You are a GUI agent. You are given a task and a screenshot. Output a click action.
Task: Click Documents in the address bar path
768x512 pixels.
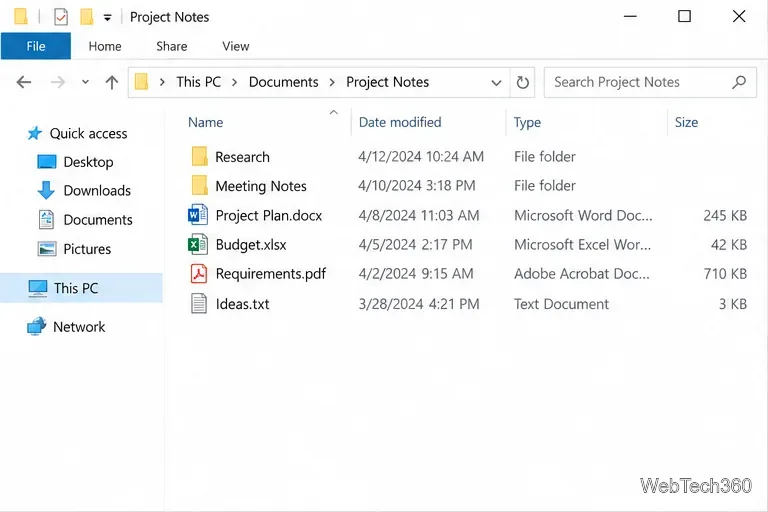pos(284,82)
